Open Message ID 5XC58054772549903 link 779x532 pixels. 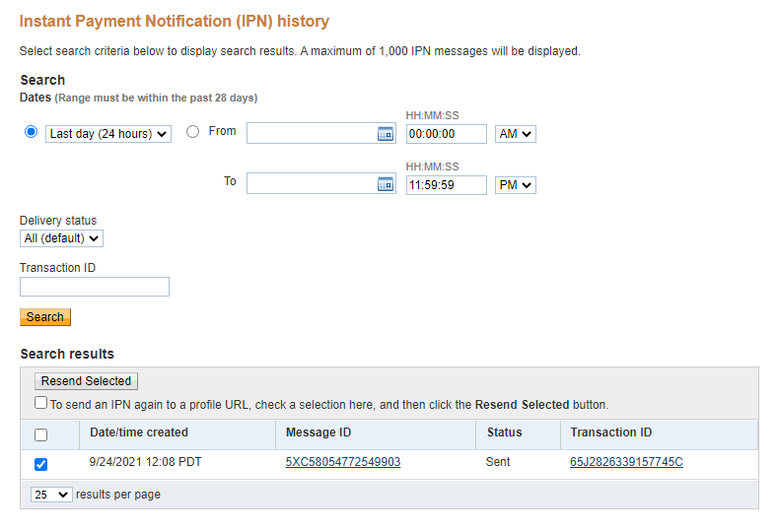pyautogui.click(x=342, y=462)
